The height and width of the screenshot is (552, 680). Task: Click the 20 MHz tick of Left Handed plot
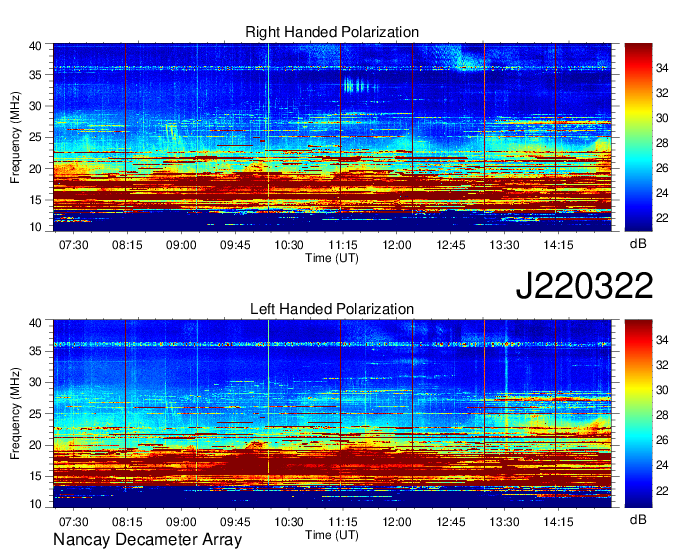click(35, 445)
